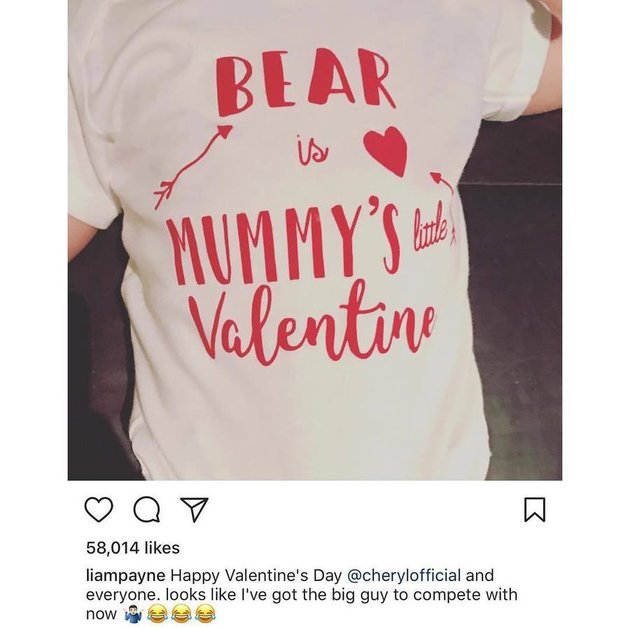630x630 pixels.
Task: Click the last laughing-crying emoji
Action: click(206, 614)
